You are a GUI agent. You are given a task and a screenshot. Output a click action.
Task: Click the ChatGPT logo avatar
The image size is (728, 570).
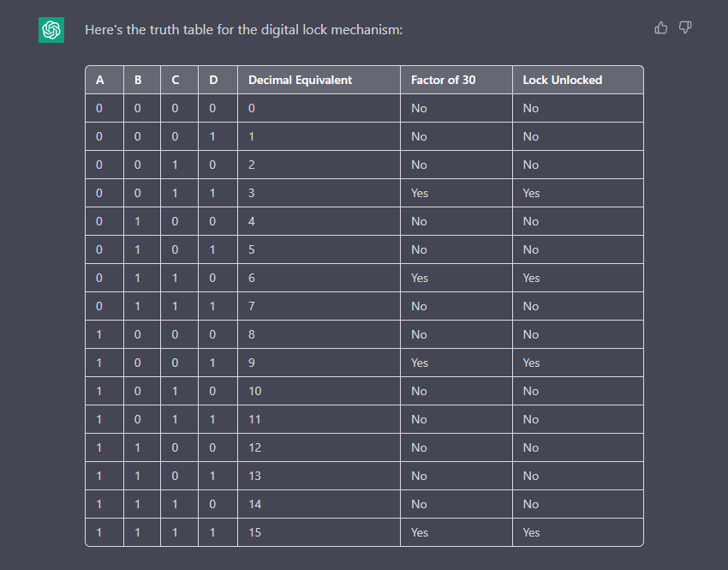51,30
